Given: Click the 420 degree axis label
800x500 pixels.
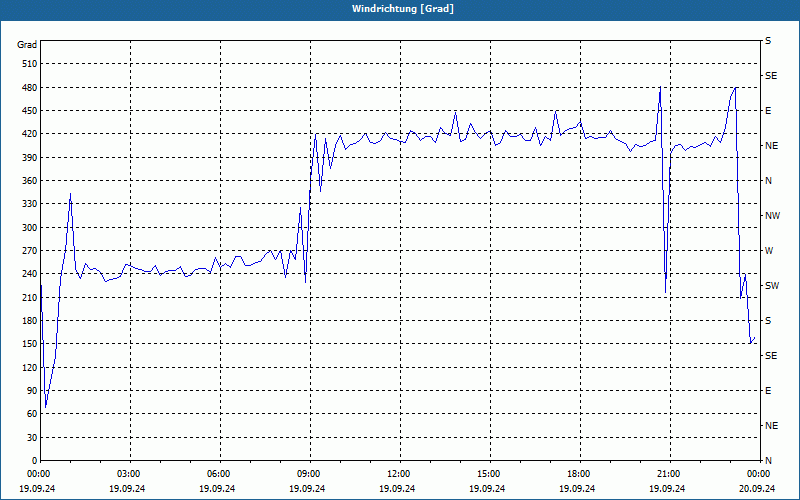Looking at the screenshot, I should [30, 134].
